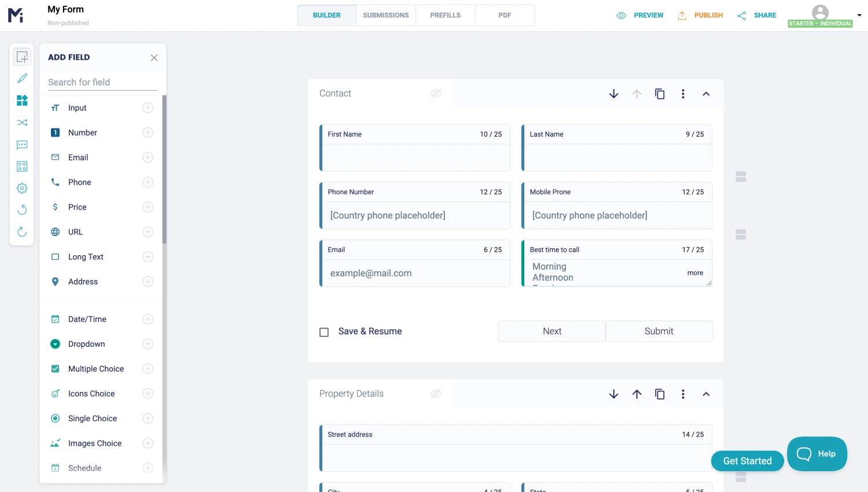
Task: Move the Contact section down
Action: [x=614, y=94]
